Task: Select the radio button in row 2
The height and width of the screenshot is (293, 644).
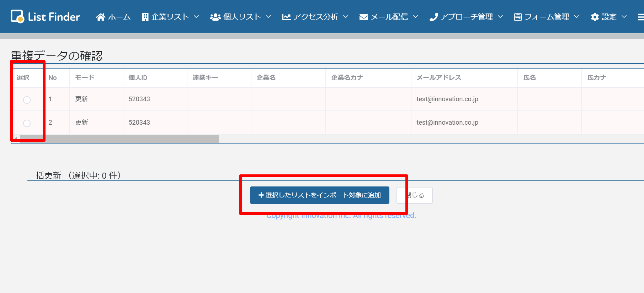Action: tap(27, 123)
